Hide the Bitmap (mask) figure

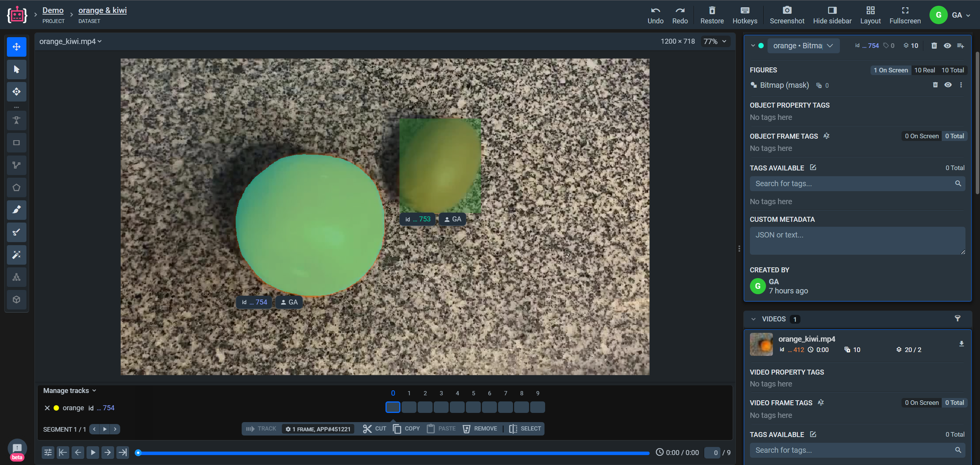pyautogui.click(x=948, y=85)
